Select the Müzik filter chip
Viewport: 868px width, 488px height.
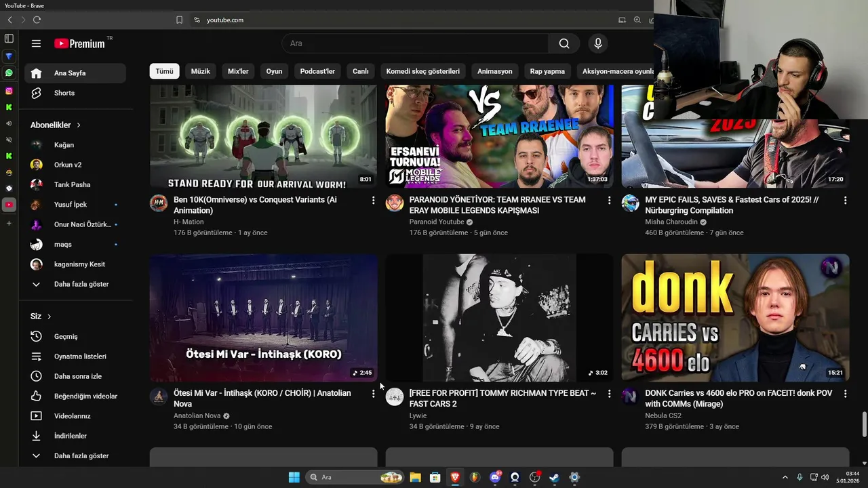pyautogui.click(x=200, y=71)
